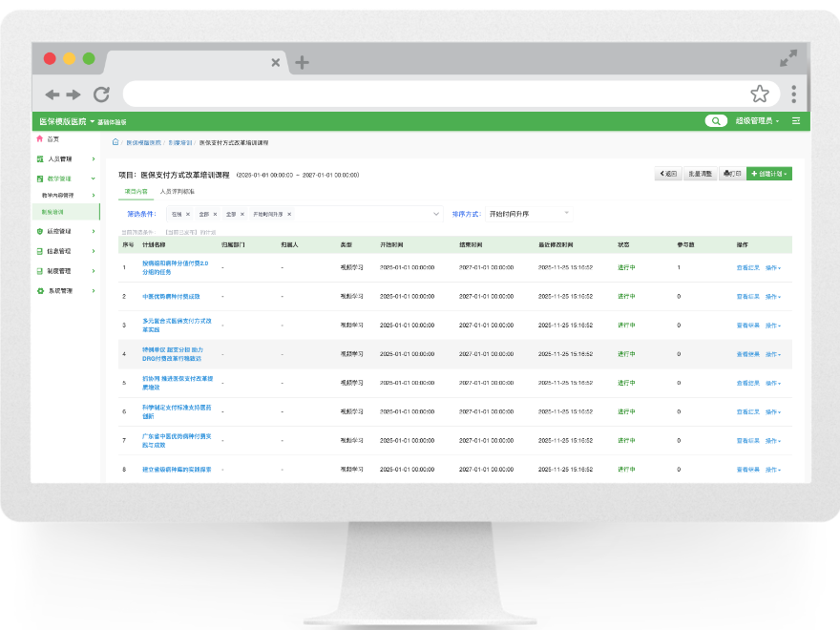The image size is (840, 630).
Task: Open 系统管理 in the sidebar
Action: point(66,291)
